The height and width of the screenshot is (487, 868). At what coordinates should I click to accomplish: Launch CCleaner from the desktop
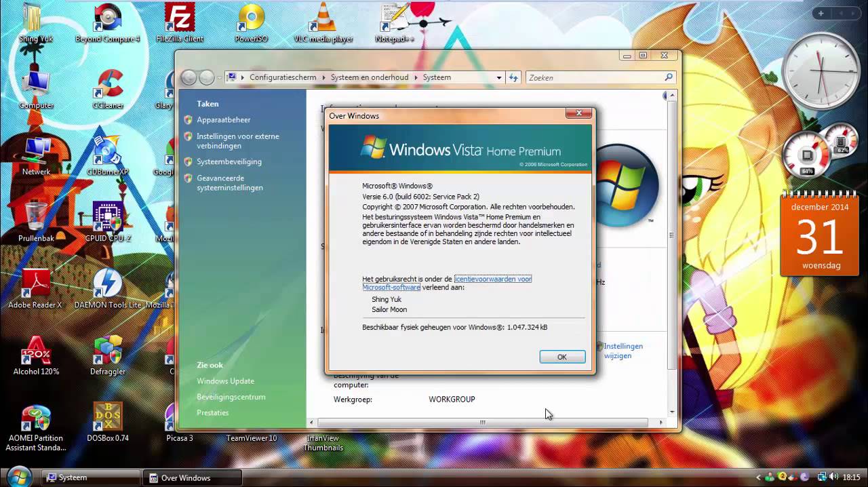107,89
